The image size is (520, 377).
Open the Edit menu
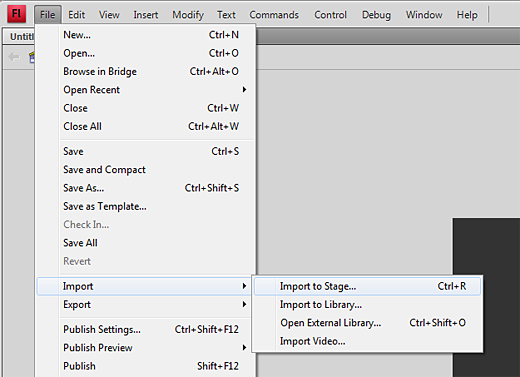(77, 15)
